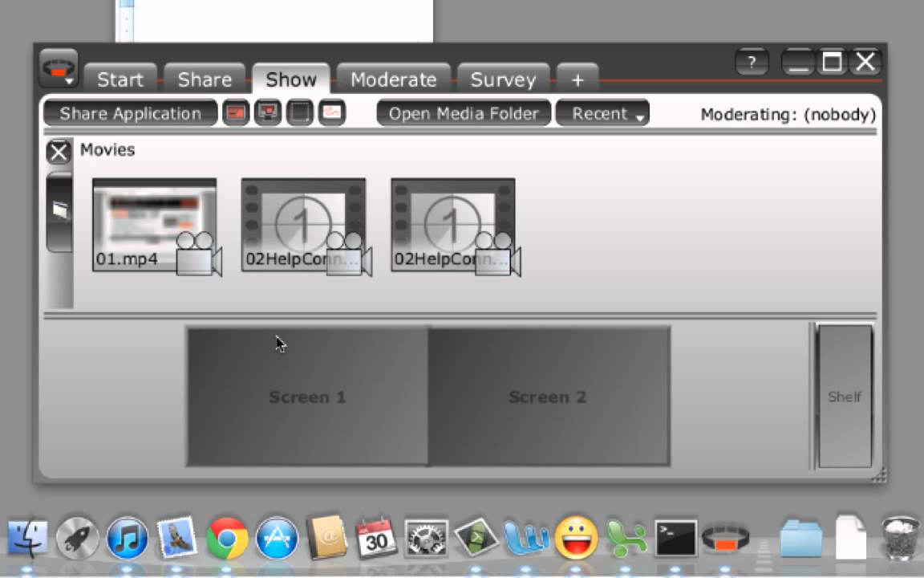Open Launchpad rocket in the dock
The width and height of the screenshot is (924, 578).
(77, 538)
